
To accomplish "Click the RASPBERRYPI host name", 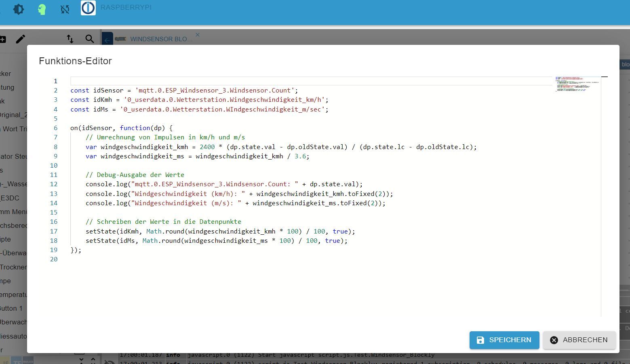I will [126, 7].
